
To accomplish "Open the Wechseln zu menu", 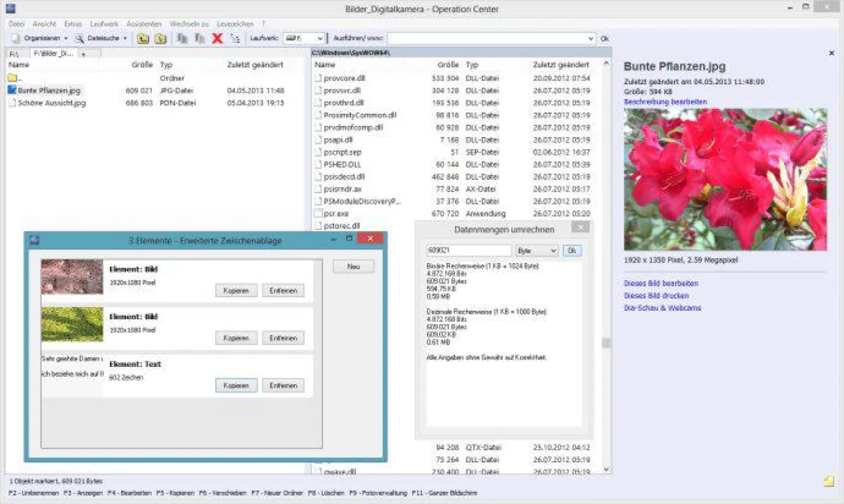I will coord(188,23).
